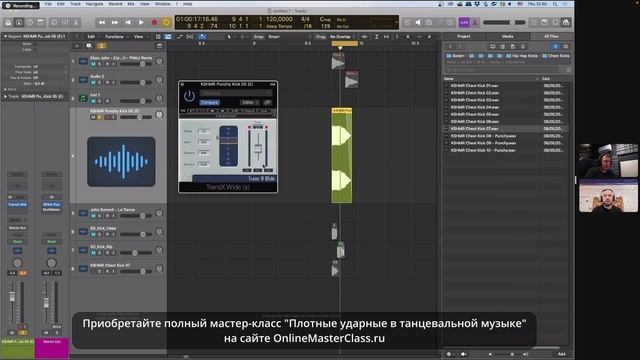This screenshot has height=360, width=640.
Task: Start playback with the Play button
Action: tap(141, 22)
